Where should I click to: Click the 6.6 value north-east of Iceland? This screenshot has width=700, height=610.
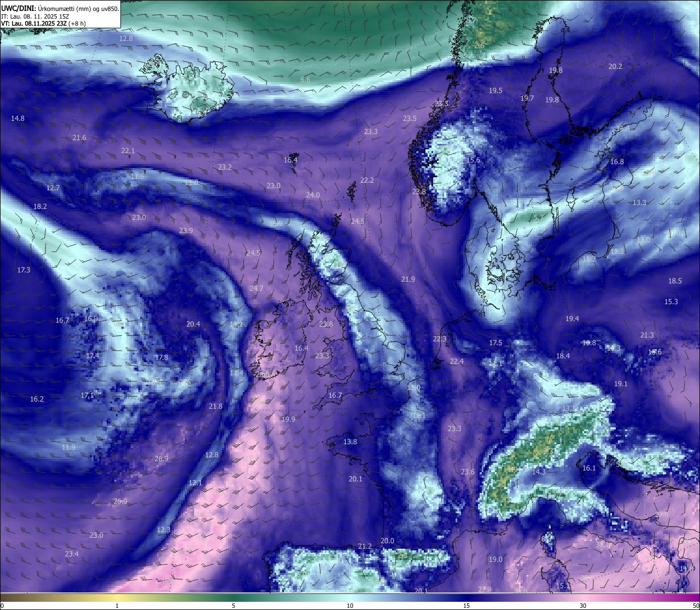pos(305,79)
